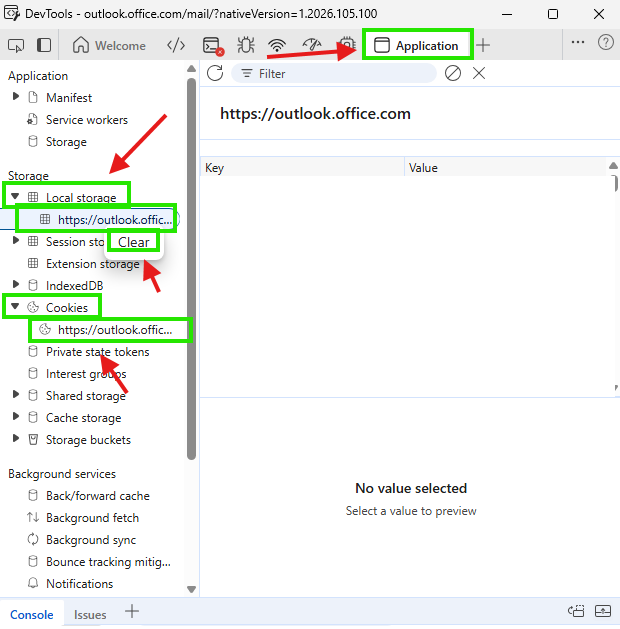Expand the Manifest tree item
This screenshot has width=620, height=629.
point(16,97)
